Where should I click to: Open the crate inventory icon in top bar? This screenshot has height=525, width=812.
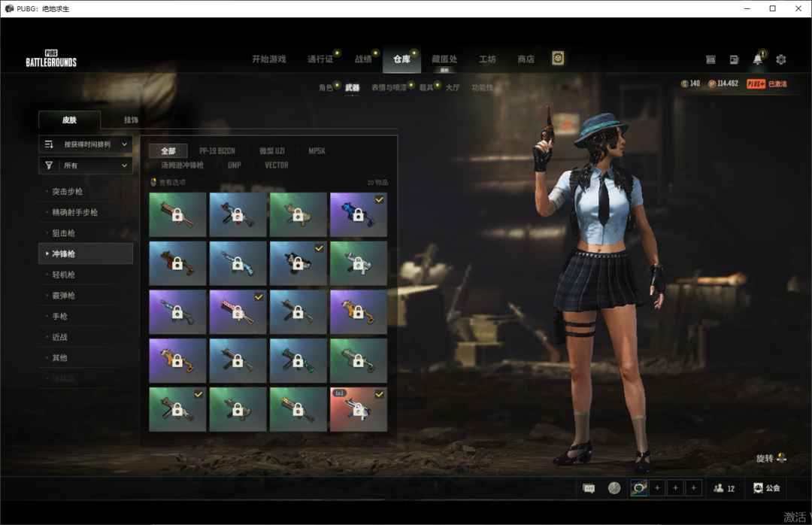pos(710,59)
